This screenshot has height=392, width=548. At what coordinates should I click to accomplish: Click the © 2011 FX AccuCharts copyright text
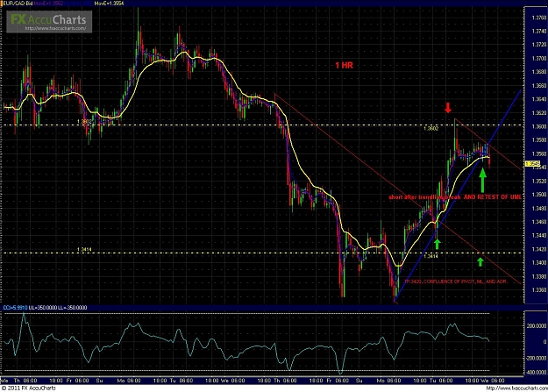coord(28,388)
